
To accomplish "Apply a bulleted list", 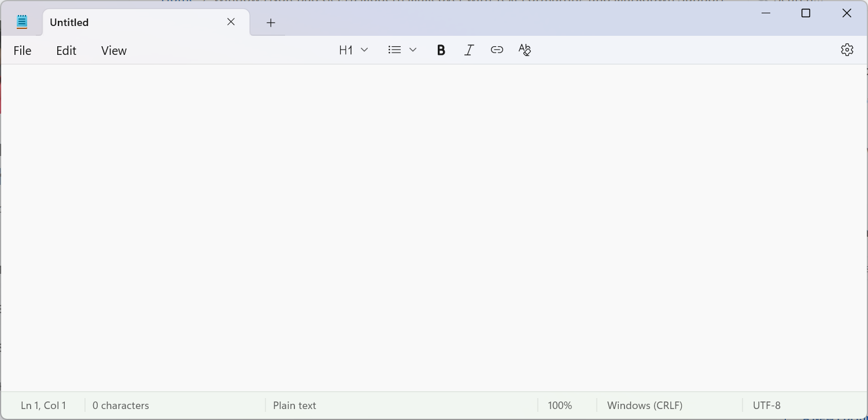I will (x=394, y=50).
